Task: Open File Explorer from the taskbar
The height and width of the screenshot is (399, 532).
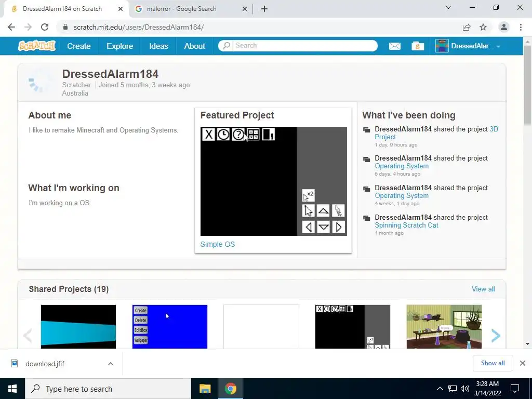Action: (x=205, y=389)
